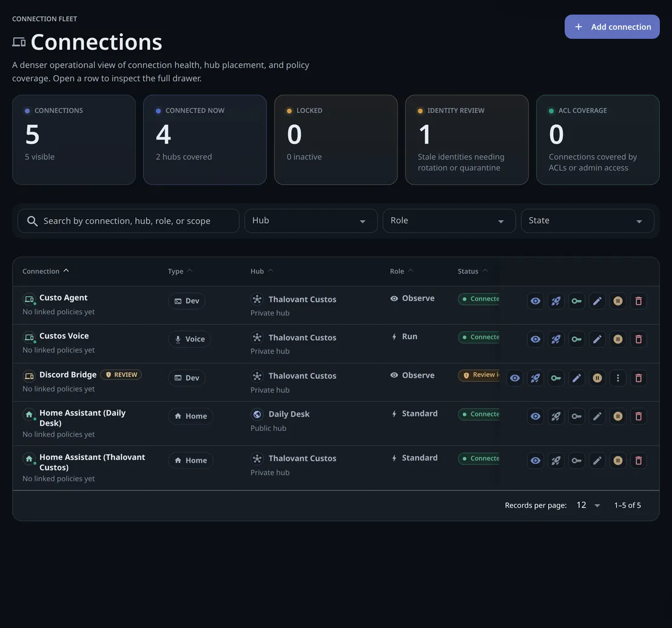Click the key icon for Custo Agent

click(x=576, y=301)
